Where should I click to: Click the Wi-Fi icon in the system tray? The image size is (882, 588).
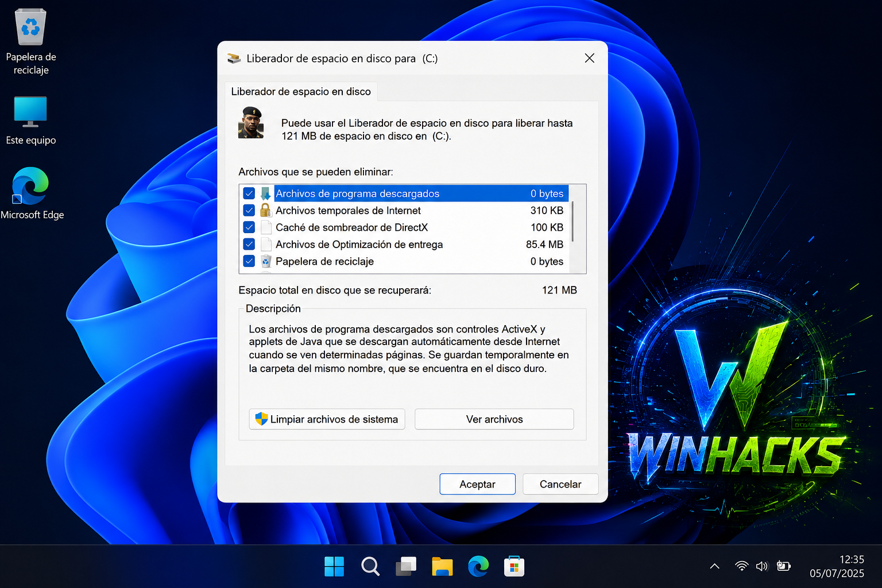click(x=742, y=566)
